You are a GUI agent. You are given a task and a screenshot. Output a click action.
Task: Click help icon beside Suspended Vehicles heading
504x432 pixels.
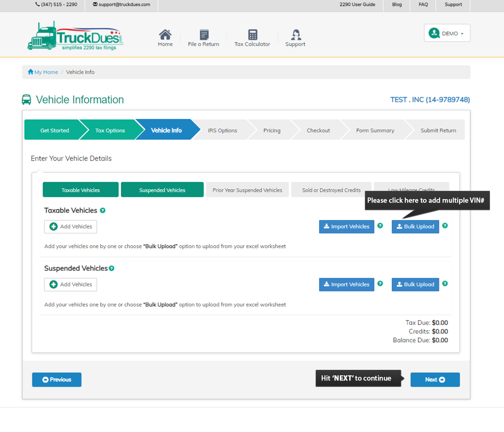112,268
